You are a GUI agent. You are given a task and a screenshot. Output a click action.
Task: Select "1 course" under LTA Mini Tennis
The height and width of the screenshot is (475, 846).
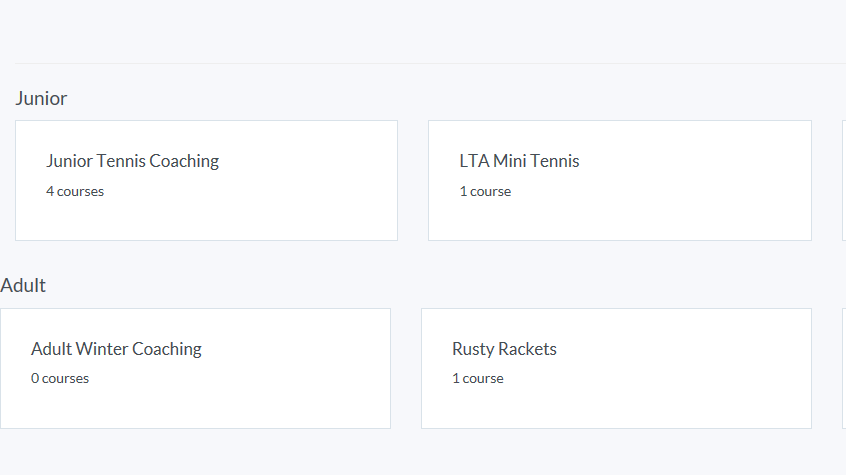pos(485,191)
